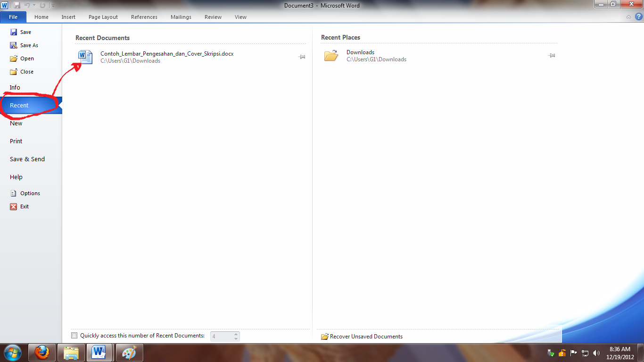Enable Quickly access this number of Recent Documents
644x362 pixels.
point(74,336)
